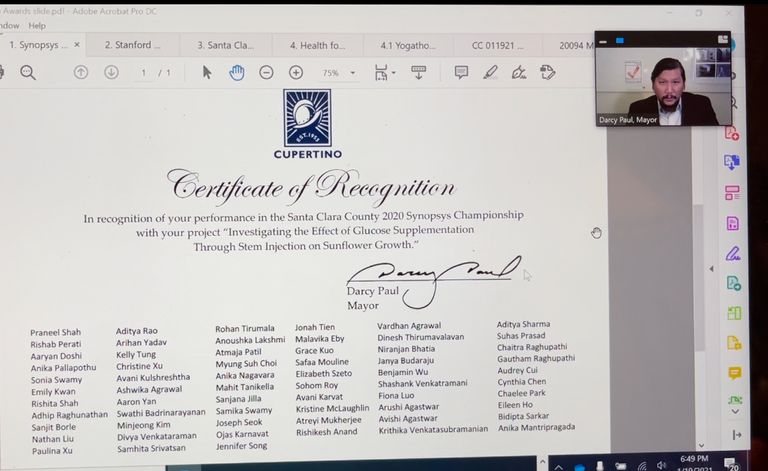Open the Fill & Sign sidebar tool
The image size is (768, 471).
click(x=733, y=254)
